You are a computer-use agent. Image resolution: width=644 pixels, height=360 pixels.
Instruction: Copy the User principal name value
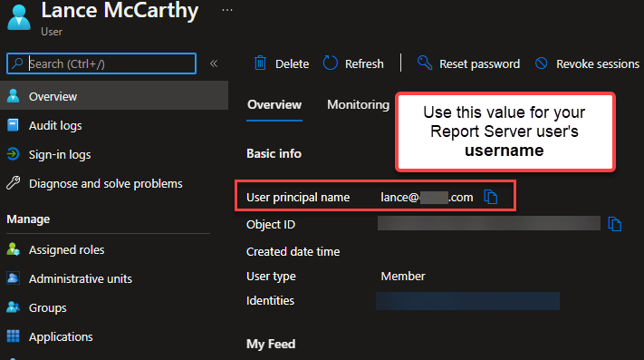(491, 198)
